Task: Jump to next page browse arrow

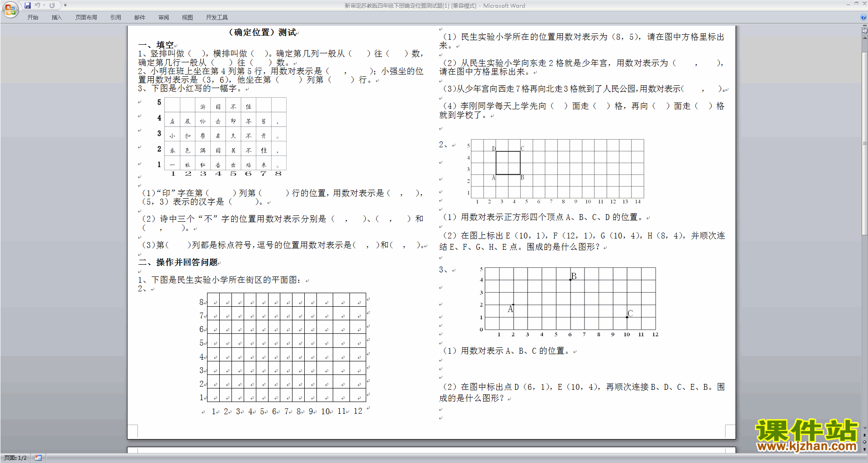Action: (x=865, y=449)
